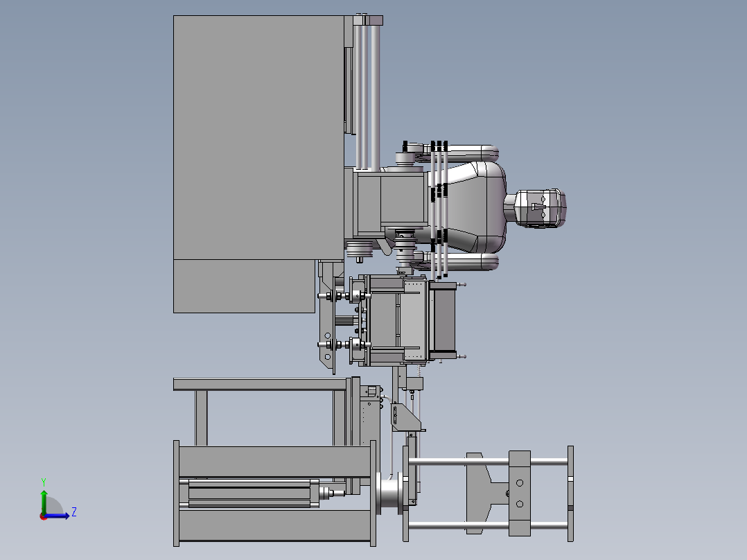This screenshot has width=747, height=560.
Task: Select the red origin ball of the triad
Action: 44,516
